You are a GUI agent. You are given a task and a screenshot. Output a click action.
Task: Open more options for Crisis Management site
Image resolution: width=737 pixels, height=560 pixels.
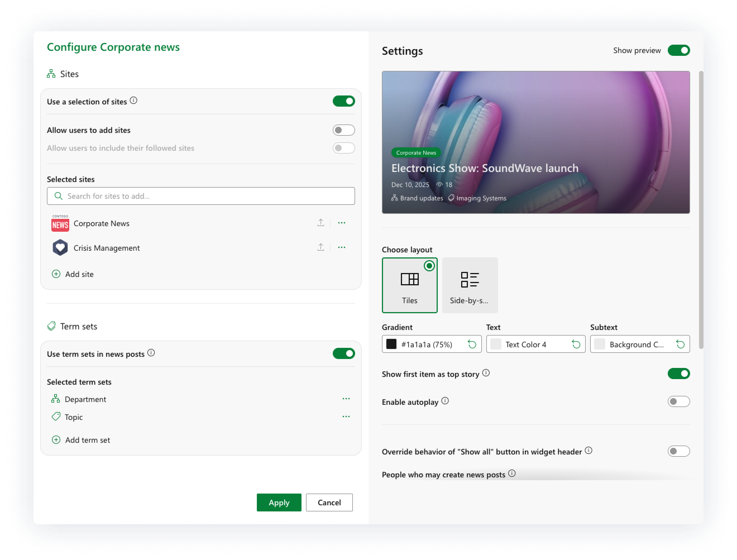(x=341, y=247)
